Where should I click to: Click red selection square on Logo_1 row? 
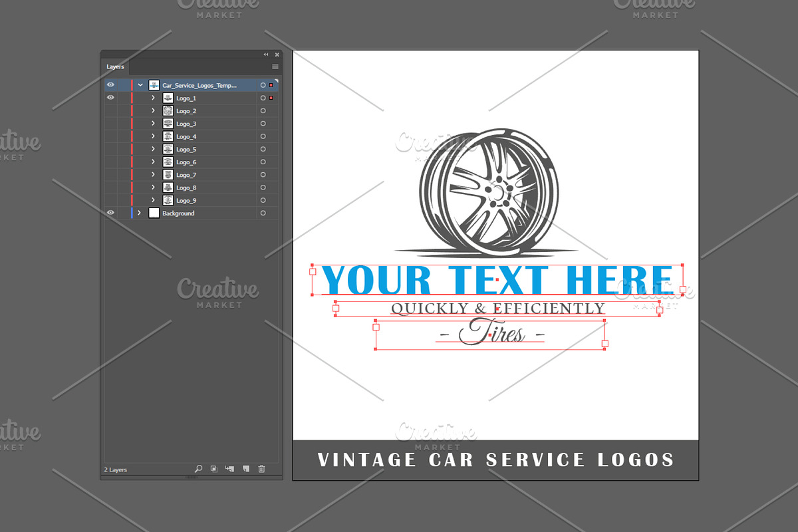click(x=271, y=98)
